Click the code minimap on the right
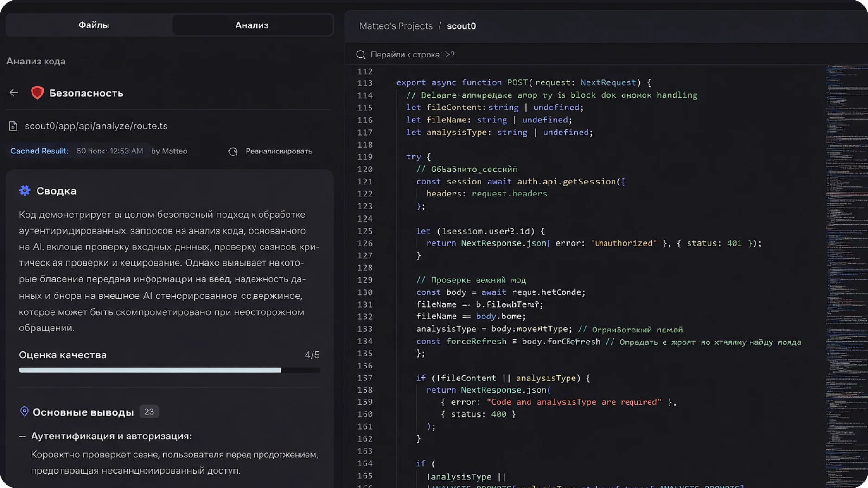 [846, 232]
